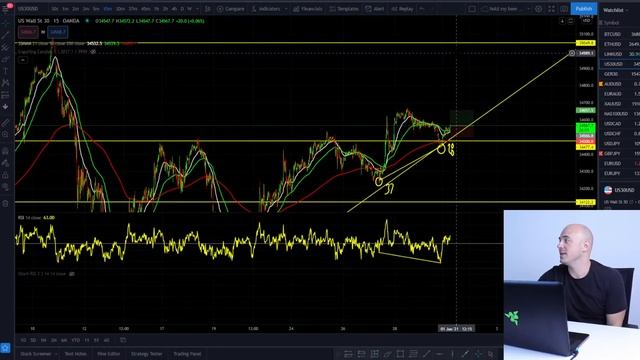
Task: Switch to the D daily timeframe
Action: pyautogui.click(x=182, y=9)
